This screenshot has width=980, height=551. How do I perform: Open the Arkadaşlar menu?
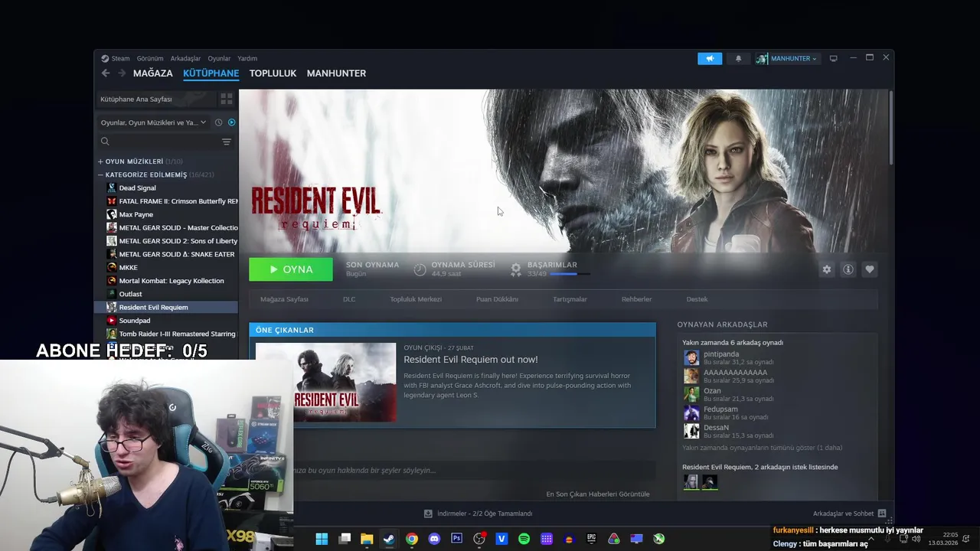tap(185, 58)
